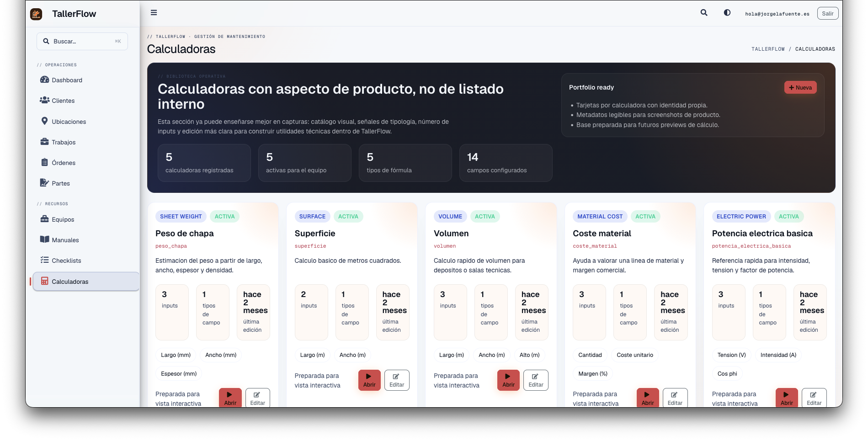The width and height of the screenshot is (868, 441).
Task: Navigate to Partes
Action: (85, 183)
